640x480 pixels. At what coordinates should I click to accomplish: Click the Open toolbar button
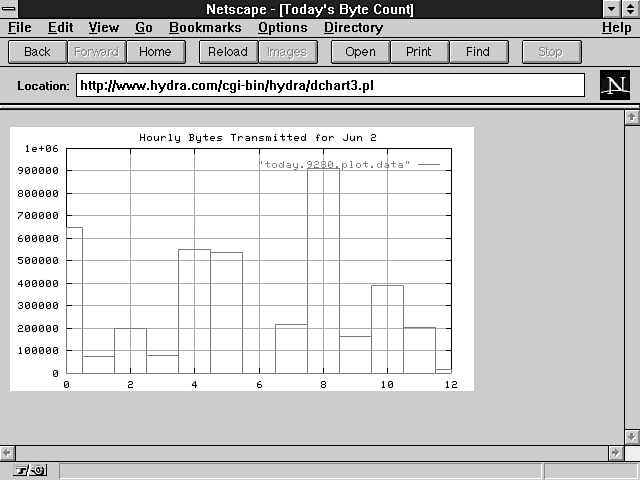(x=360, y=52)
